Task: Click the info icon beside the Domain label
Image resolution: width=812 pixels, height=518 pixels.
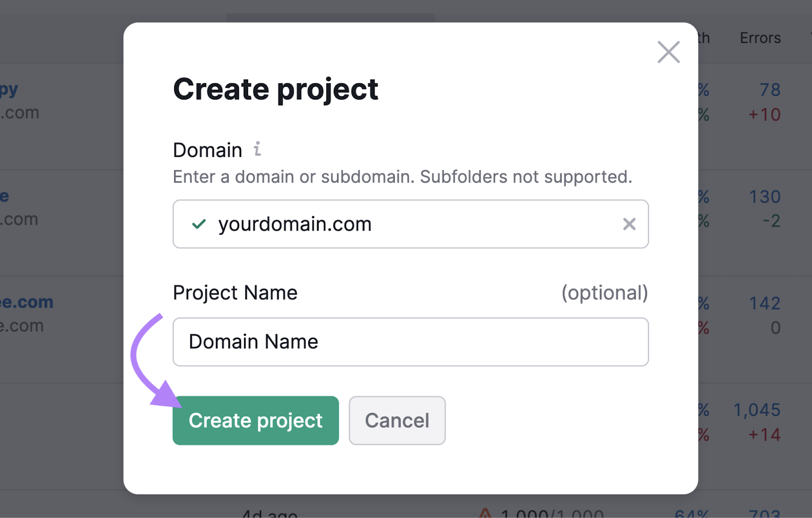Action: (258, 150)
